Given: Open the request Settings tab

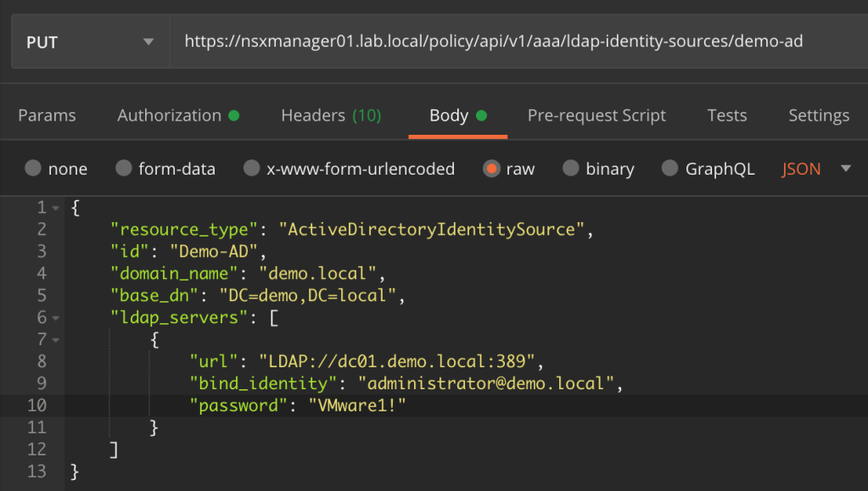Looking at the screenshot, I should [818, 114].
